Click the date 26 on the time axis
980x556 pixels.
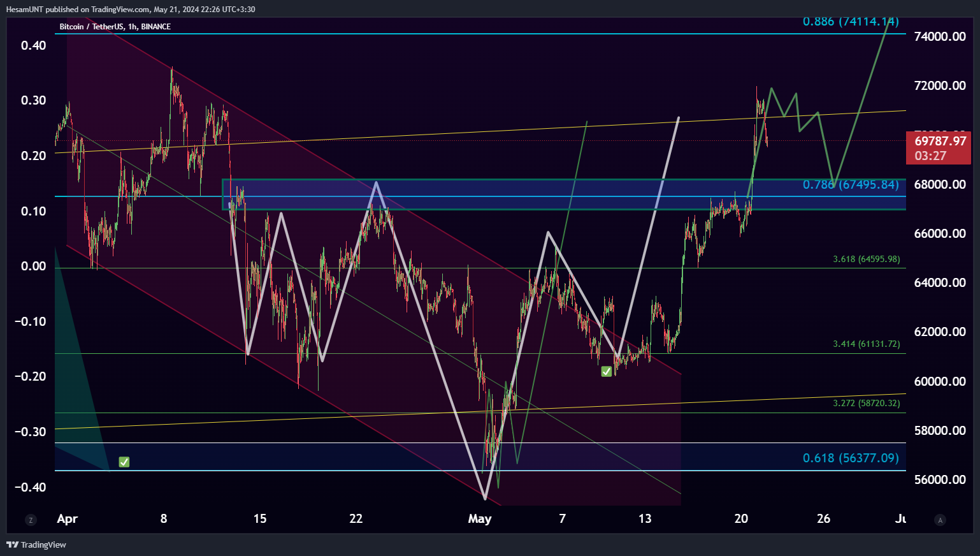pyautogui.click(x=823, y=518)
